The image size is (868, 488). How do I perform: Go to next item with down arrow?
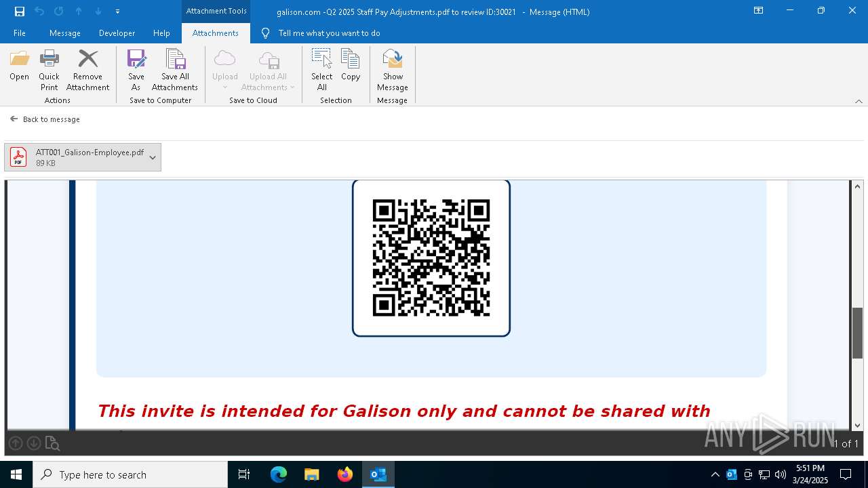pos(98,12)
